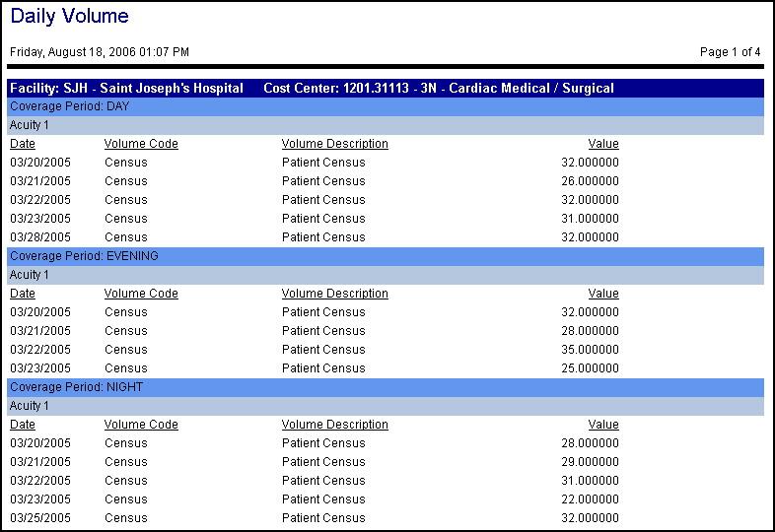Select the 29.000000 census value
The image size is (775, 532).
click(x=590, y=462)
